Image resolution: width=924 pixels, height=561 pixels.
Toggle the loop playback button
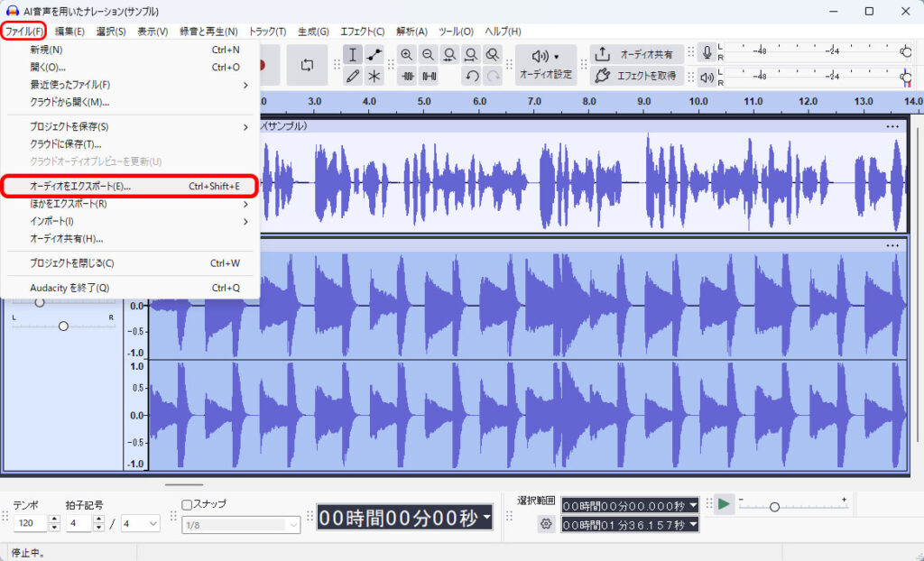pos(307,65)
